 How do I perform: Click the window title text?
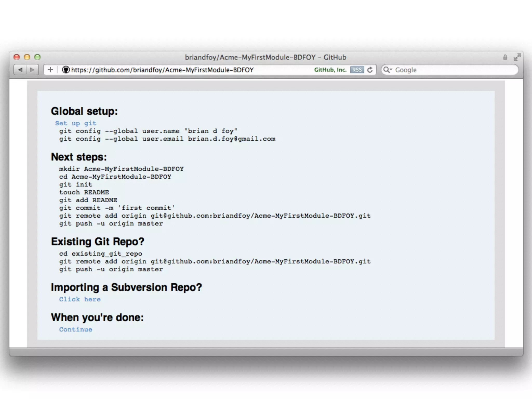(265, 57)
